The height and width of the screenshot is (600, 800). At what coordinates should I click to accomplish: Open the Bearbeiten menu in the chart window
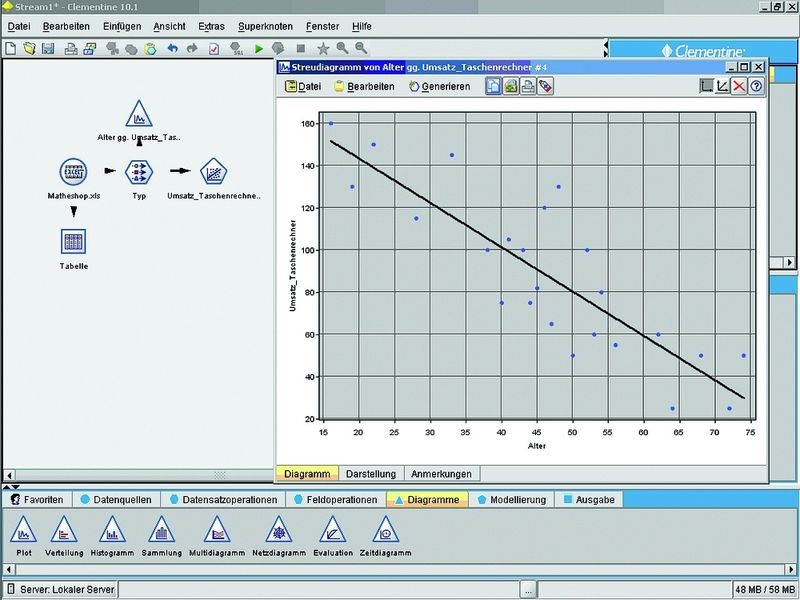point(364,87)
